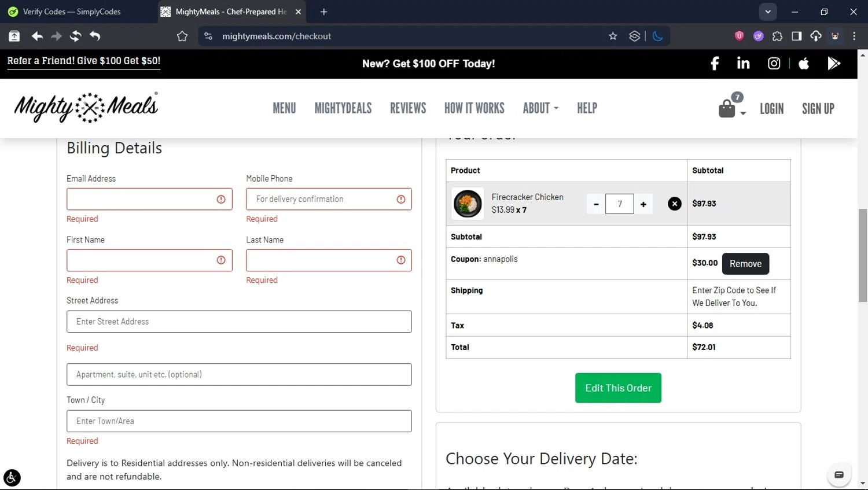868x490 pixels.
Task: Open the LinkedIn icon in top banner
Action: [x=744, y=63]
